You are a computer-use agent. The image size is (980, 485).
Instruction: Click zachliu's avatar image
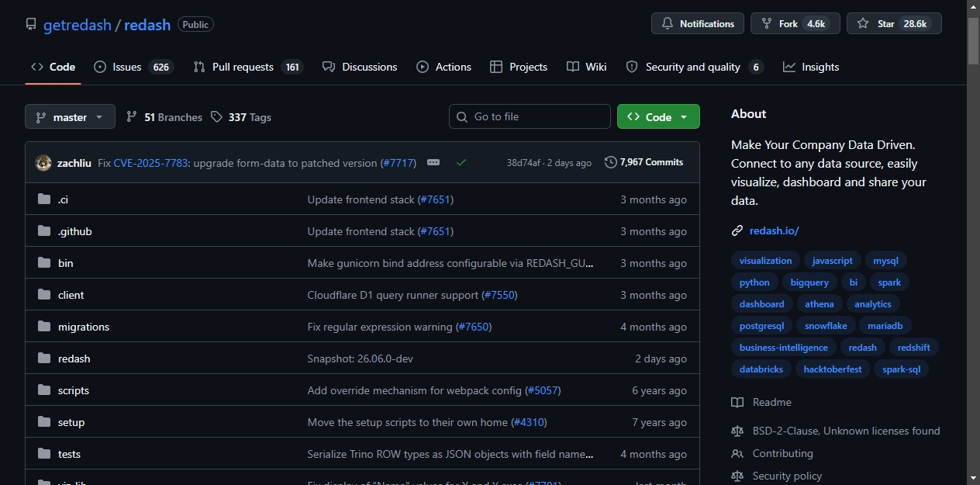click(43, 163)
